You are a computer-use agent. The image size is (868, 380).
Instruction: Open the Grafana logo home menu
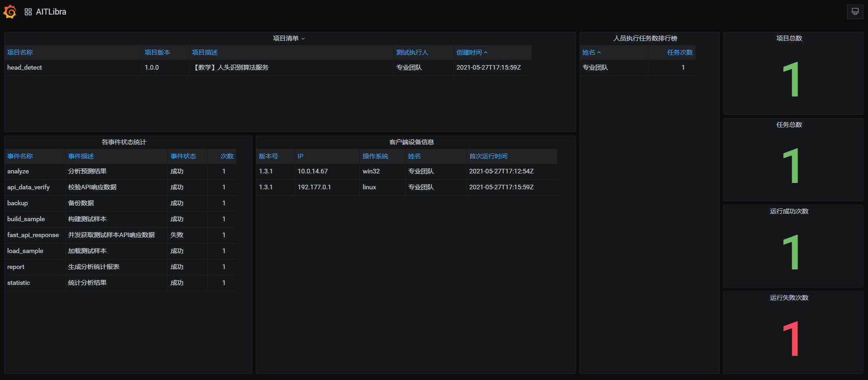(10, 12)
